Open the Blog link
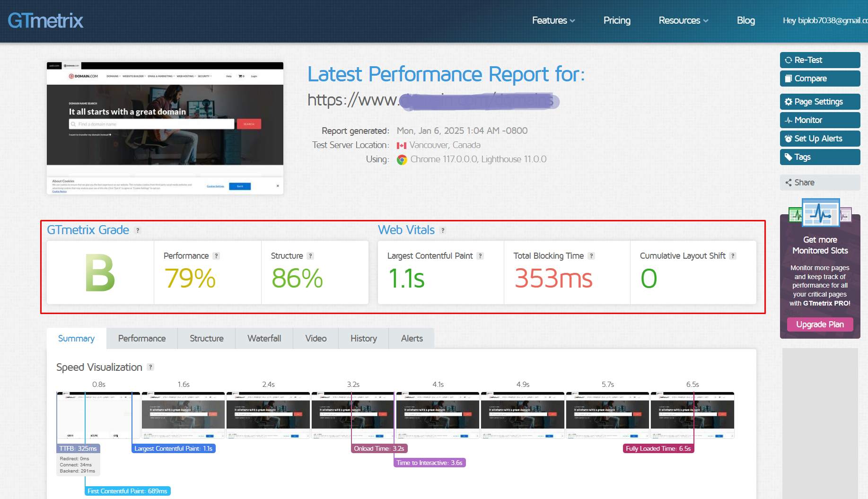Image resolution: width=868 pixels, height=499 pixels. point(746,20)
